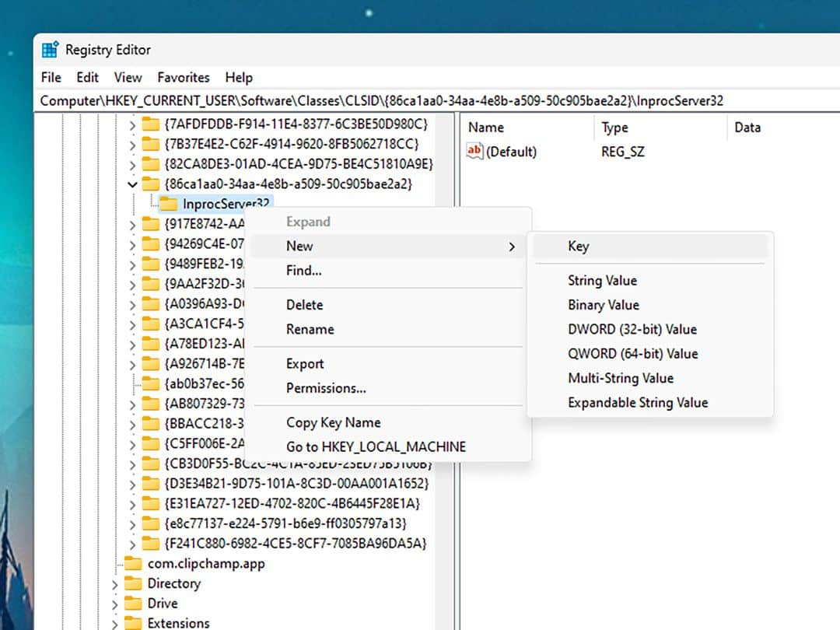The width and height of the screenshot is (840, 630).
Task: Click the Registry Editor app icon in title bar
Action: tap(50, 49)
